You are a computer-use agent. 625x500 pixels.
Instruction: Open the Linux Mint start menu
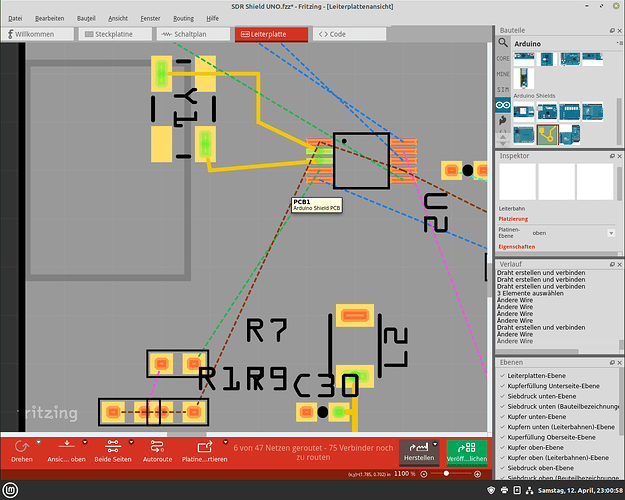[10, 490]
